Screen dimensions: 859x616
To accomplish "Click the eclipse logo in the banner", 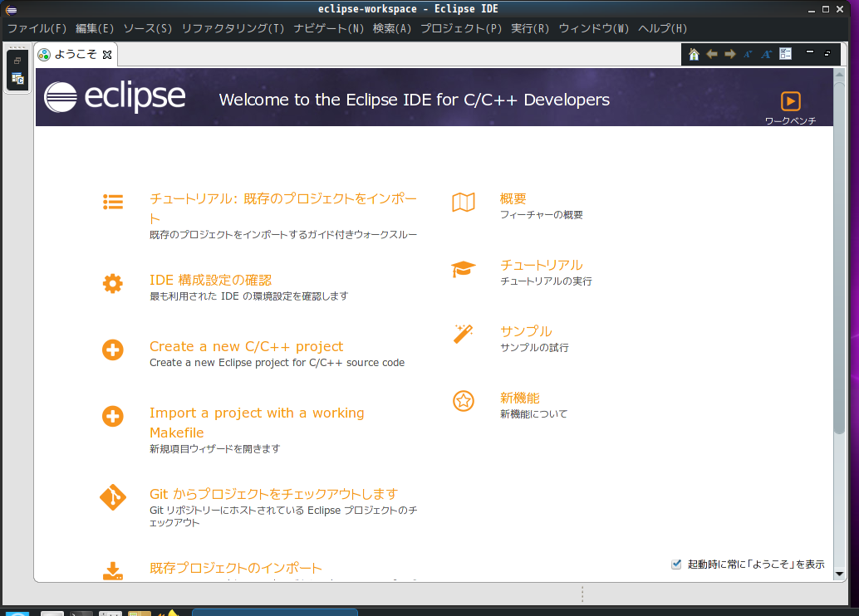I will pos(115,97).
